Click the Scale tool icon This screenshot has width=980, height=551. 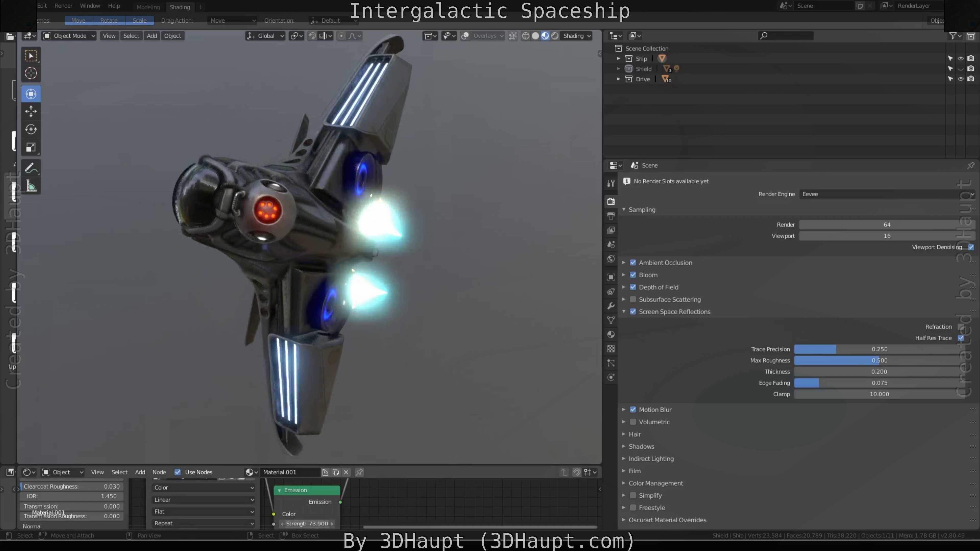(x=31, y=147)
